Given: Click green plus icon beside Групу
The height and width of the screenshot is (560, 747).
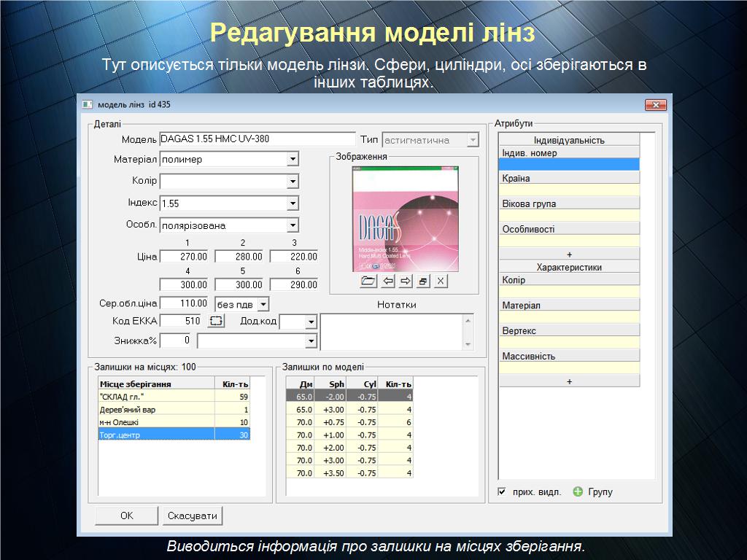Looking at the screenshot, I should (578, 492).
